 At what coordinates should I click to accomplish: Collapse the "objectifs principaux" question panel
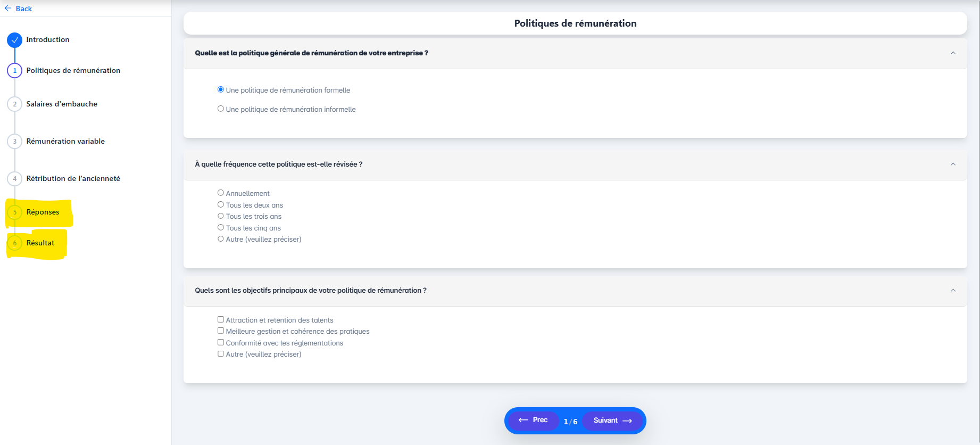(953, 291)
